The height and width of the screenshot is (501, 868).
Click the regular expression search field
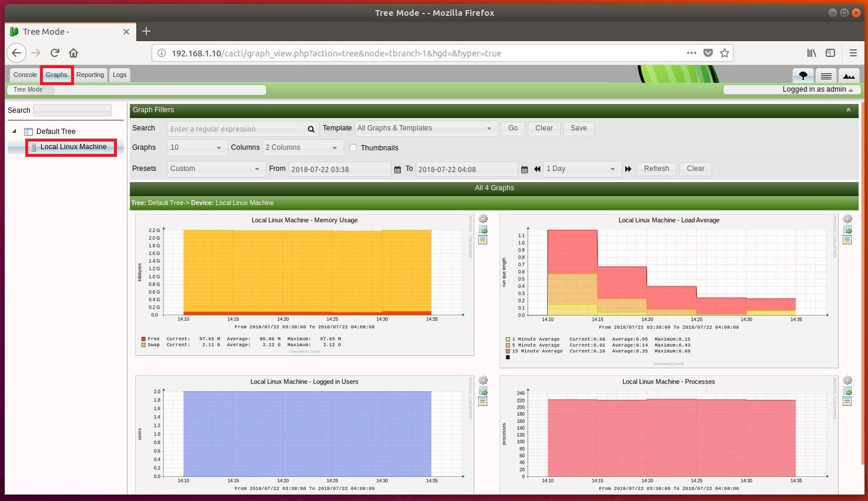pos(237,129)
